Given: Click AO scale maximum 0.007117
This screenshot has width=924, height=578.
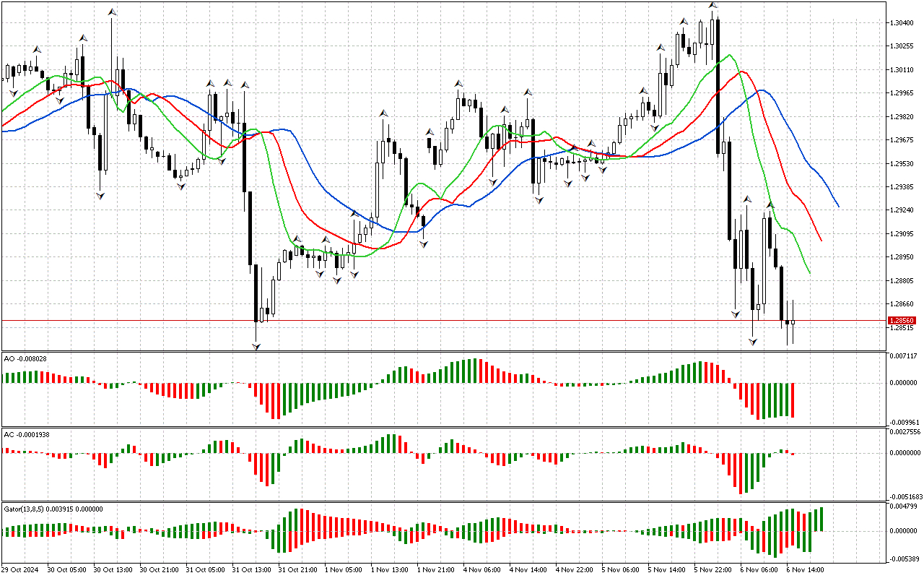Looking at the screenshot, I should [x=903, y=356].
